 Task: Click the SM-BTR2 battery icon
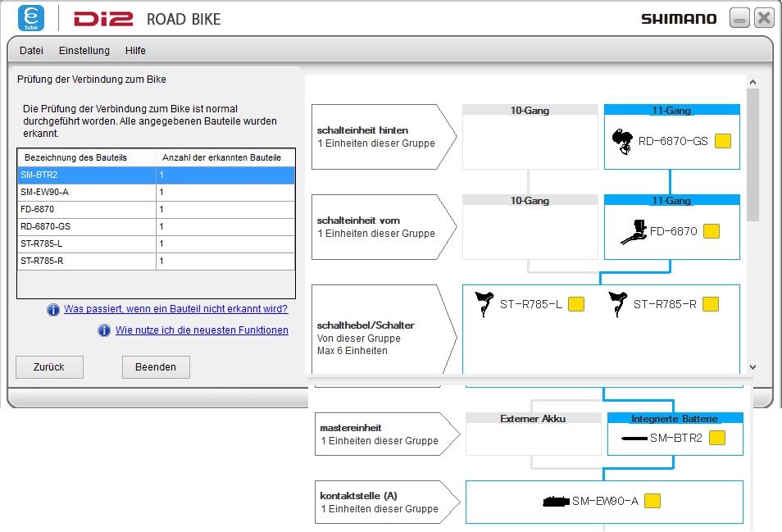click(634, 439)
